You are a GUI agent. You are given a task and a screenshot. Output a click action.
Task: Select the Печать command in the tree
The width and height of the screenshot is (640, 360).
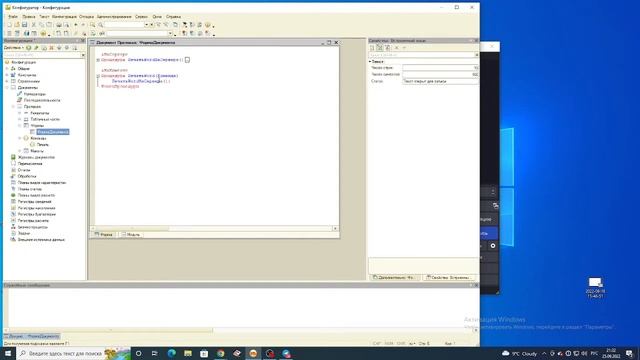tap(43, 144)
